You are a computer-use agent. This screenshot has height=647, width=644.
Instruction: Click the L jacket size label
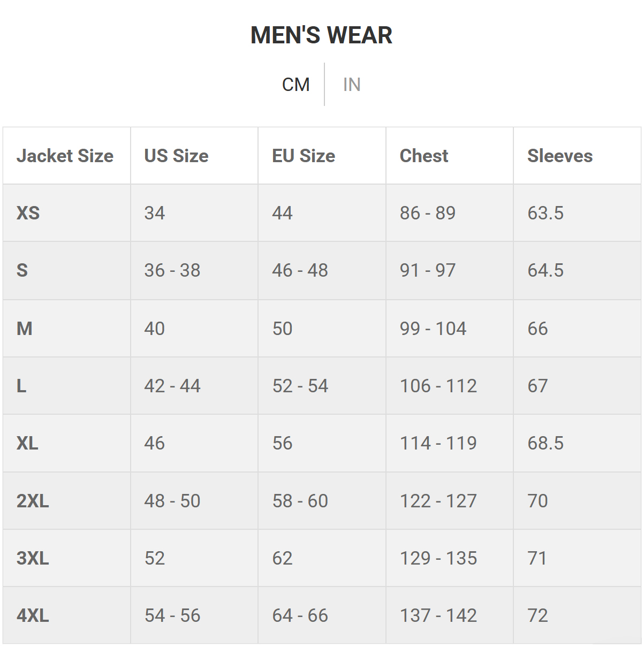tap(21, 386)
